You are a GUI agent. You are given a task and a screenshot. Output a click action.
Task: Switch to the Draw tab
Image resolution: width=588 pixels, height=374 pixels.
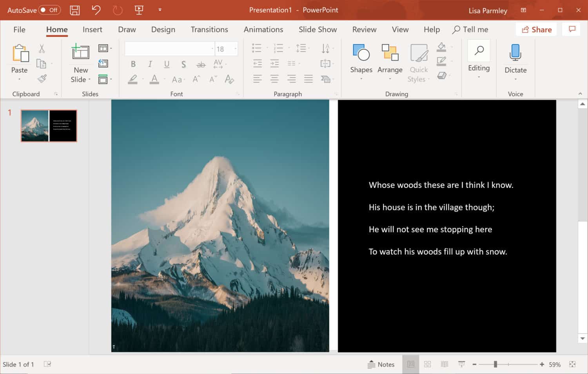[x=127, y=29]
